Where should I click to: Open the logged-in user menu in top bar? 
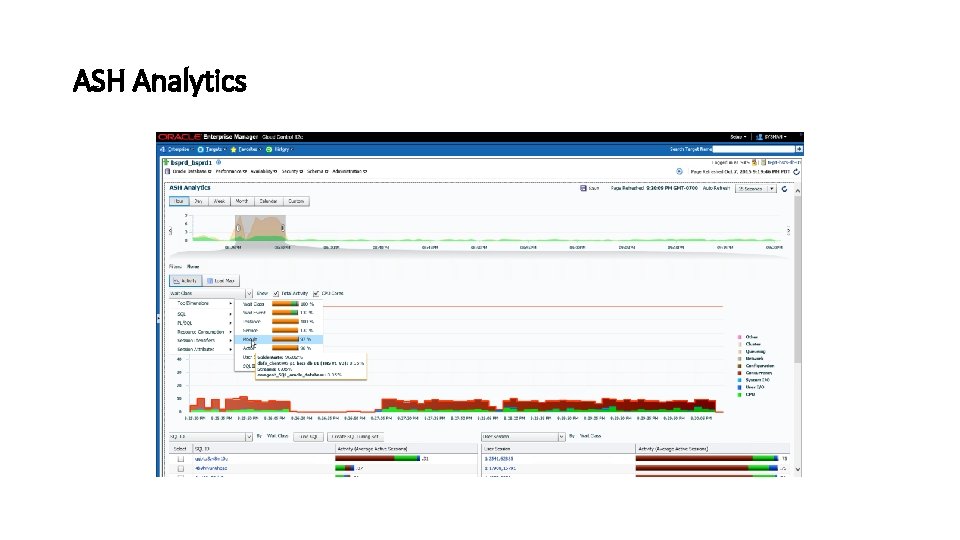[771, 137]
